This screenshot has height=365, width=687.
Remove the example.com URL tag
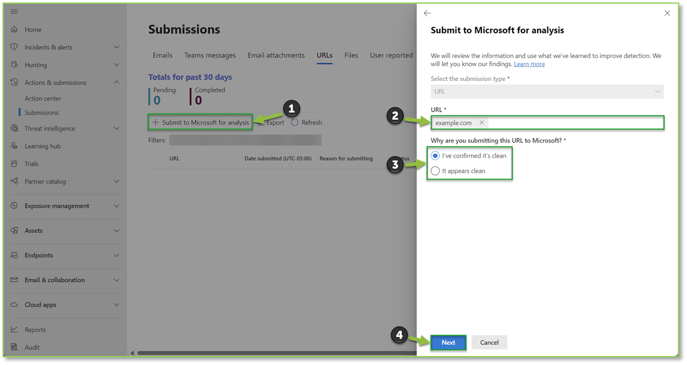pyautogui.click(x=482, y=123)
